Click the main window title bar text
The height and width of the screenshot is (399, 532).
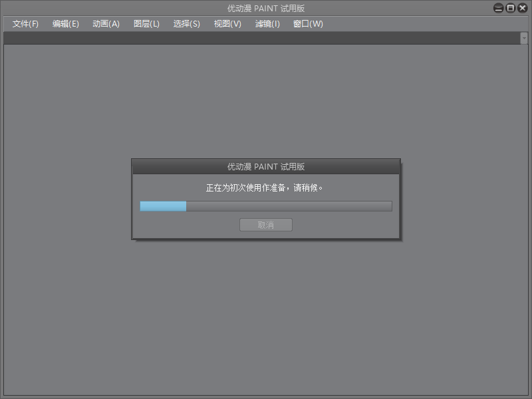(265, 8)
